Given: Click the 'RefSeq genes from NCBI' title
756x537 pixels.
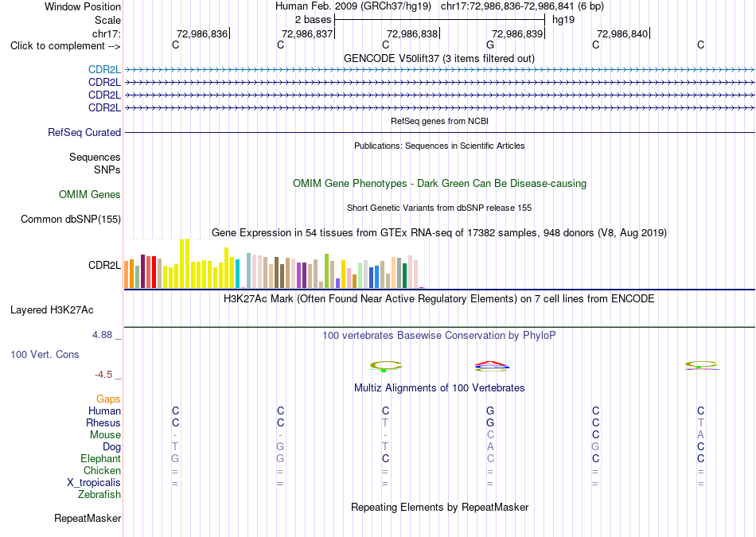Looking at the screenshot, I should coord(439,121).
